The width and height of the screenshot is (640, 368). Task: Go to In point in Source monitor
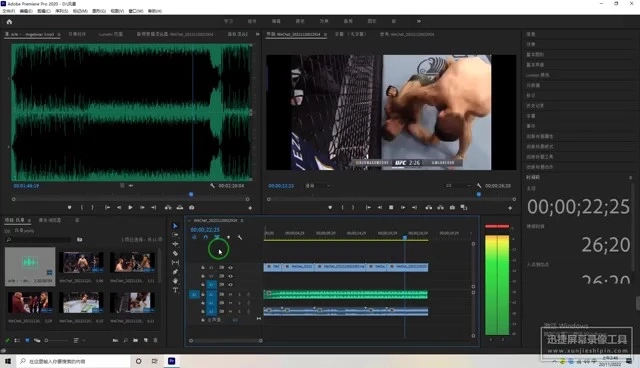(107, 208)
